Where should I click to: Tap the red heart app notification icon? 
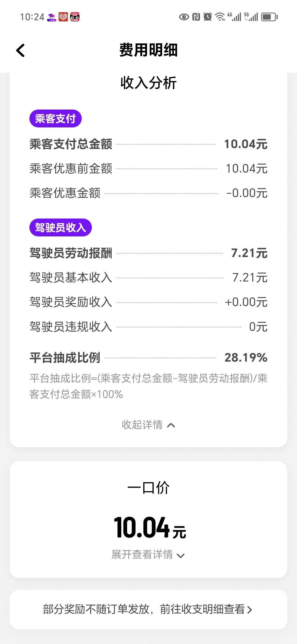pyautogui.click(x=63, y=17)
